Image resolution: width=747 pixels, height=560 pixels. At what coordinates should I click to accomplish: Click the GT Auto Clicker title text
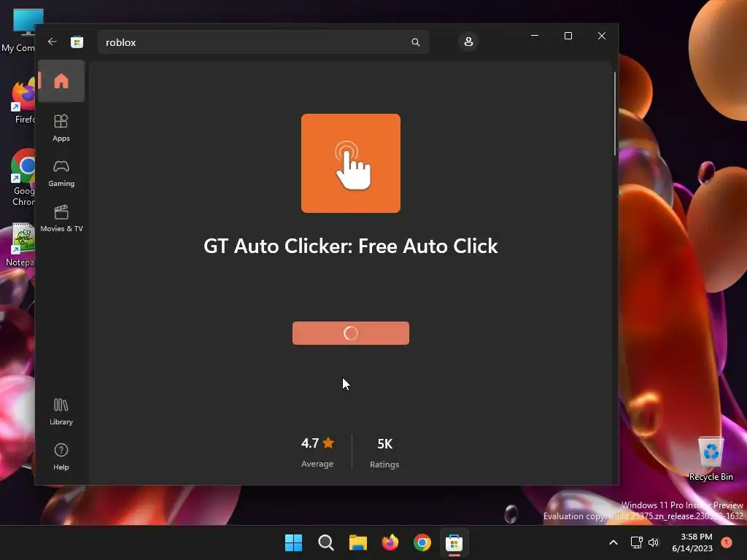351,246
